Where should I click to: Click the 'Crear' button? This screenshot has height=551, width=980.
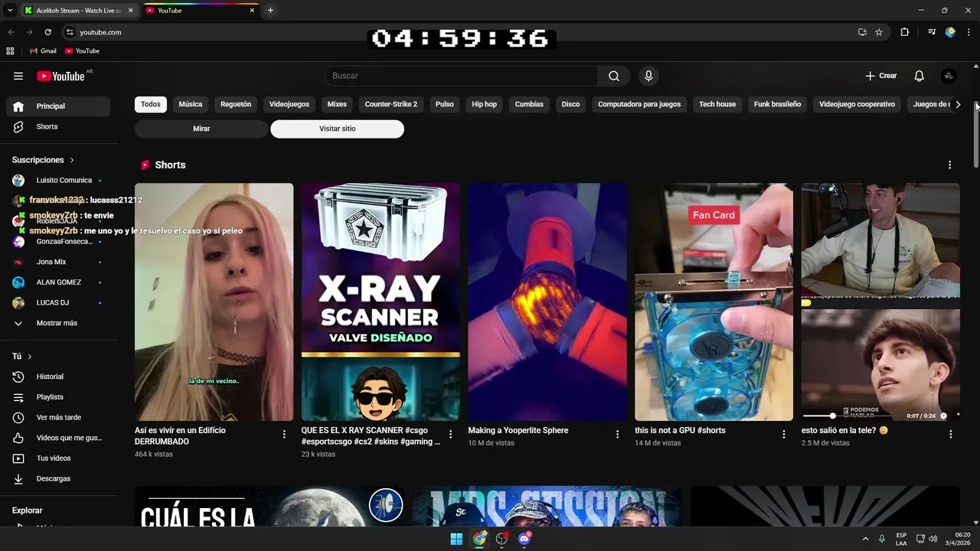pyautogui.click(x=881, y=76)
